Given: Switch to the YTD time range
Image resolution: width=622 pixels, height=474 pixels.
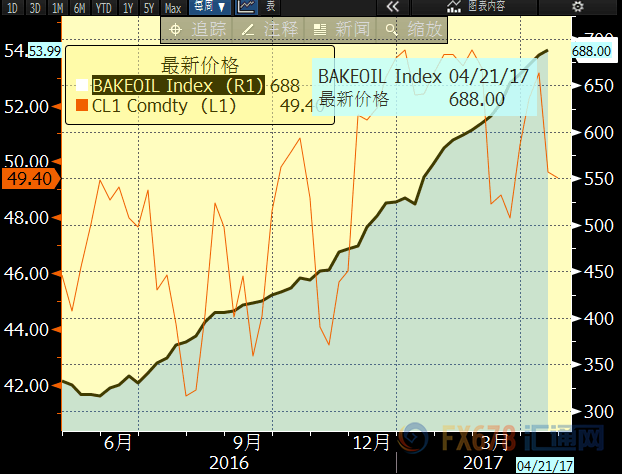Looking at the screenshot, I should pyautogui.click(x=101, y=7).
